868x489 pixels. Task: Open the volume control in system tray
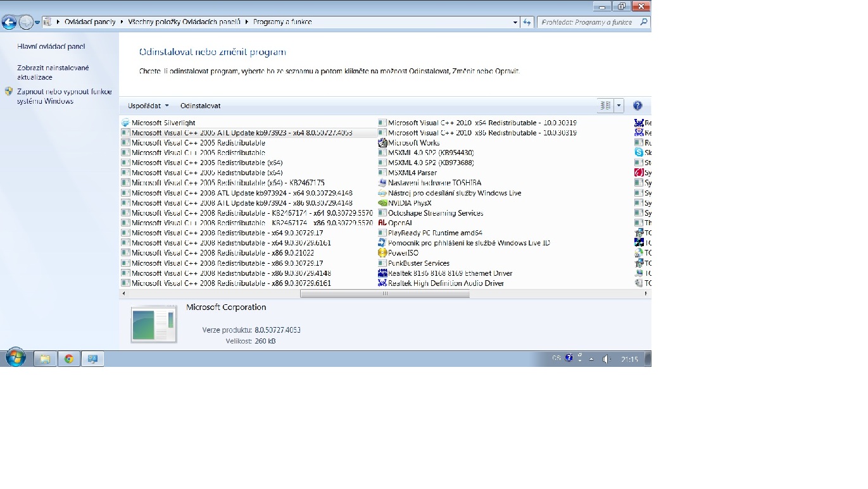tap(606, 359)
